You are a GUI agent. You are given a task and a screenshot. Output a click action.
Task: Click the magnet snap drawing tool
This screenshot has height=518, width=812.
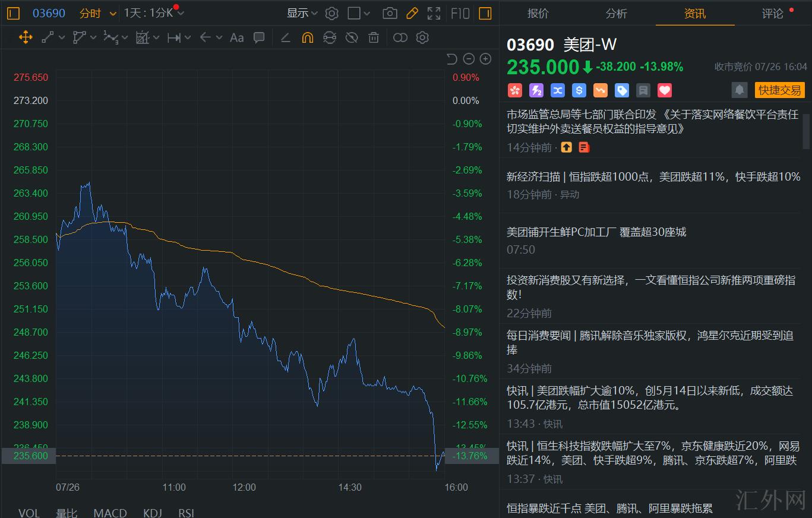[307, 38]
